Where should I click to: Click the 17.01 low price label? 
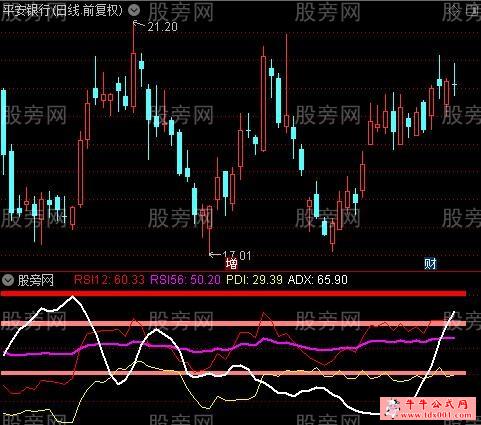237,255
